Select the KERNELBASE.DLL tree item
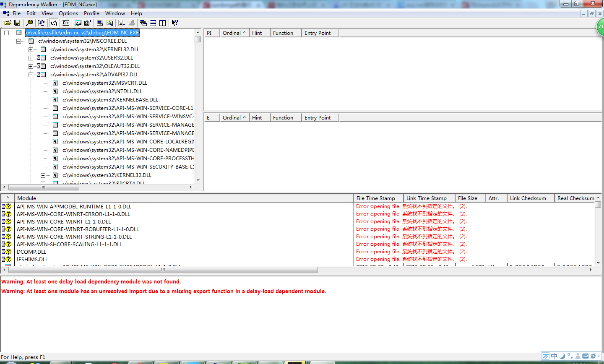The height and width of the screenshot is (364, 604). coord(110,100)
